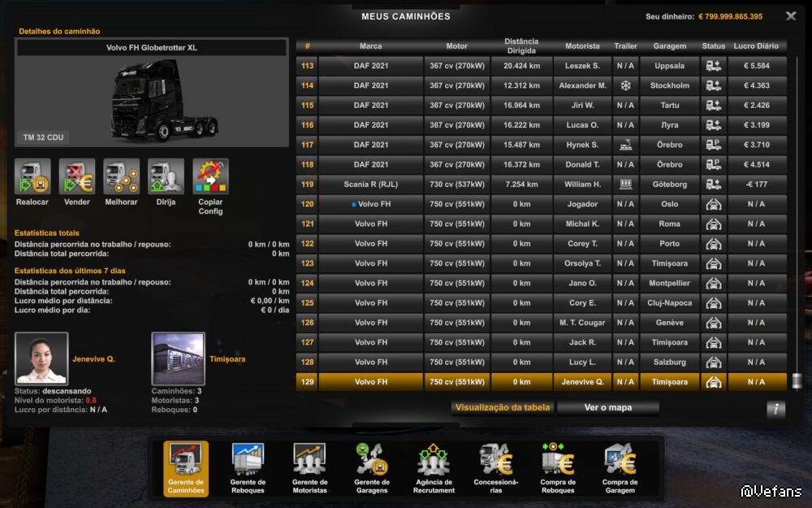Click row 125 garage Cluj-Napoca

point(670,303)
